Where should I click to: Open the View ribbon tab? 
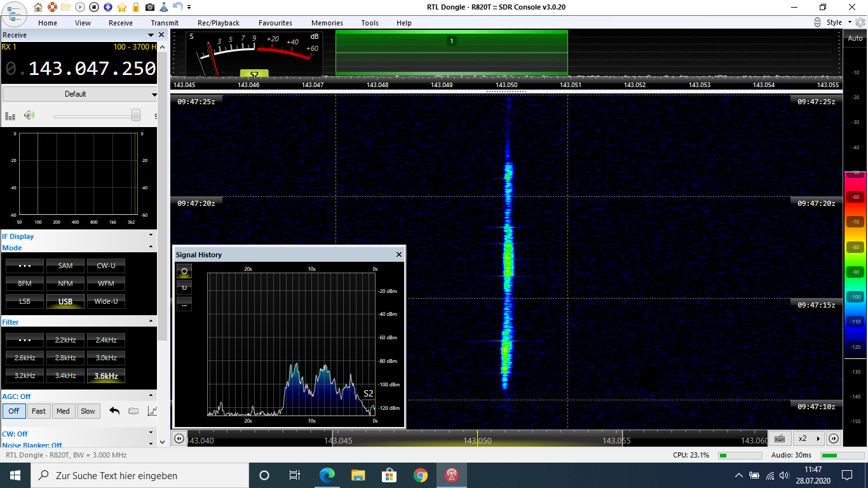tap(83, 23)
